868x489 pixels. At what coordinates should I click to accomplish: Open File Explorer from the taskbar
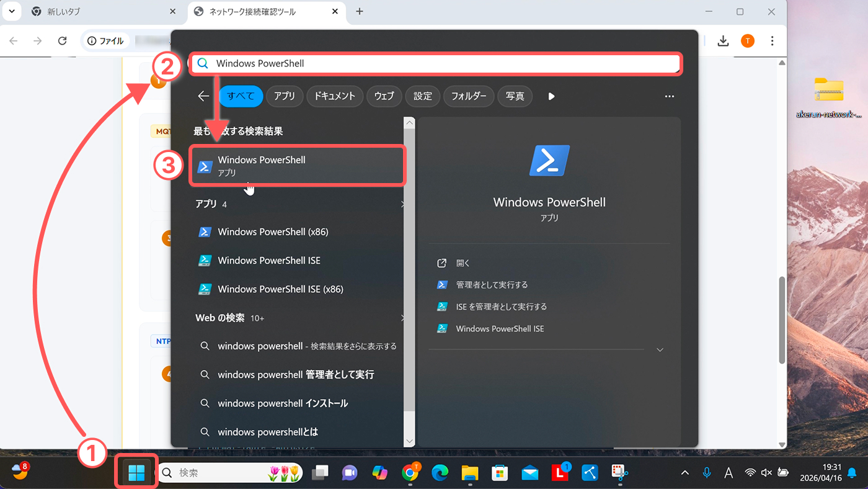[x=469, y=473]
